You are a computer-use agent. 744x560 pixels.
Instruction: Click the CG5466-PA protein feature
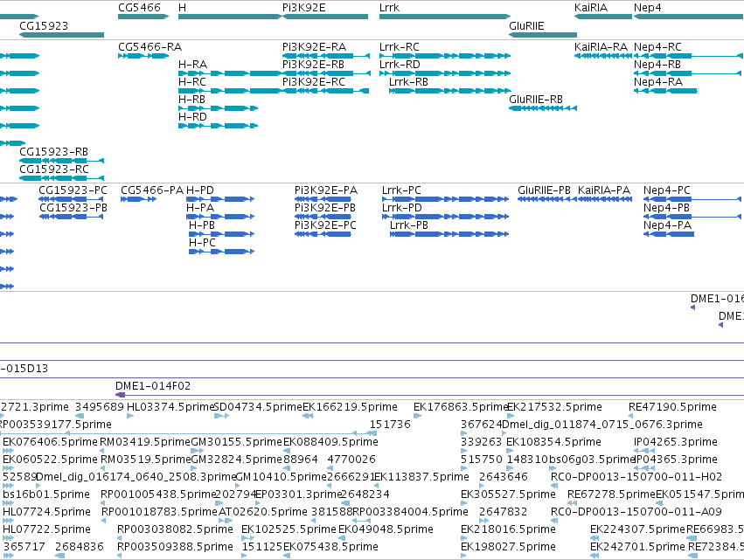pyautogui.click(x=138, y=200)
